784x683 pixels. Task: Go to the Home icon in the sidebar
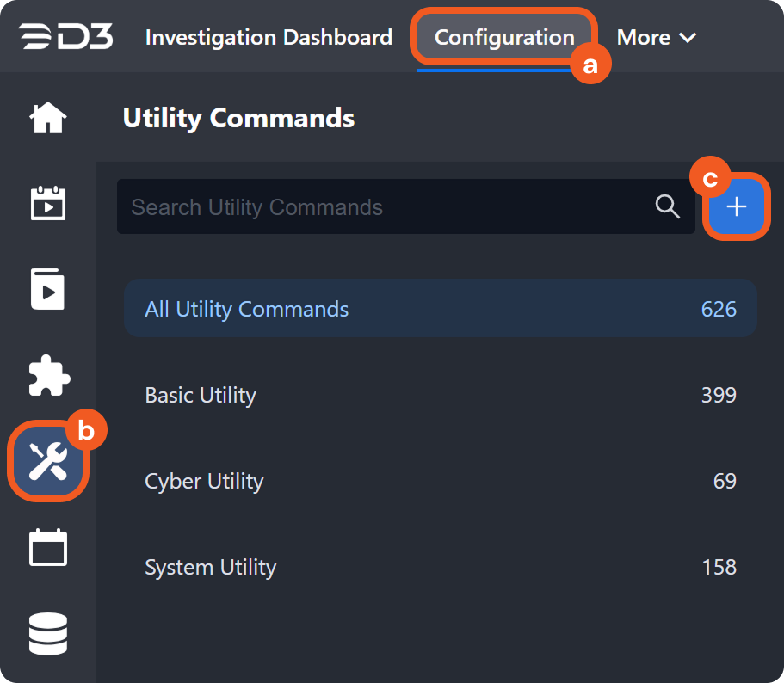click(48, 118)
